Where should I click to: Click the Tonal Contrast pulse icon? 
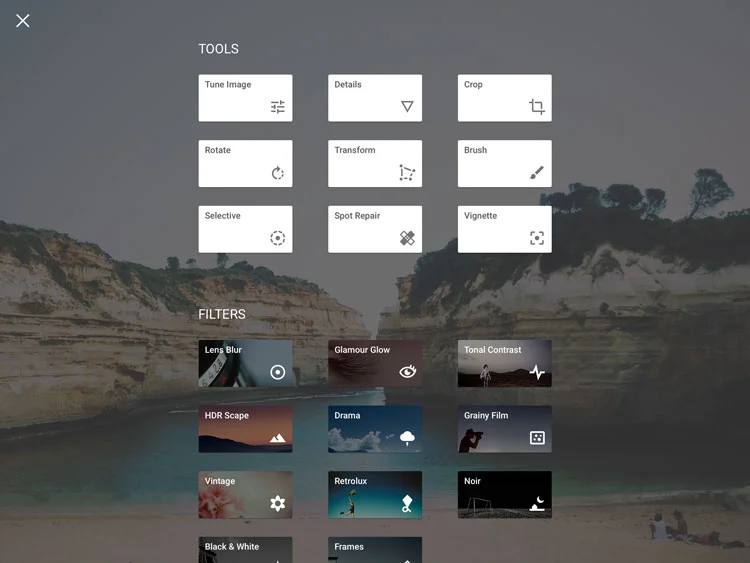[537, 372]
